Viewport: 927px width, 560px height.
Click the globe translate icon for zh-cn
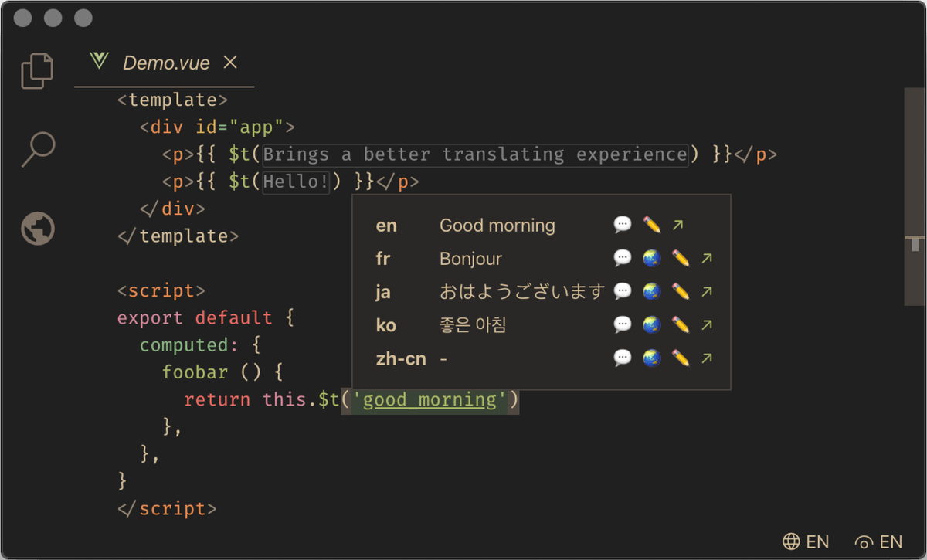[x=652, y=358]
